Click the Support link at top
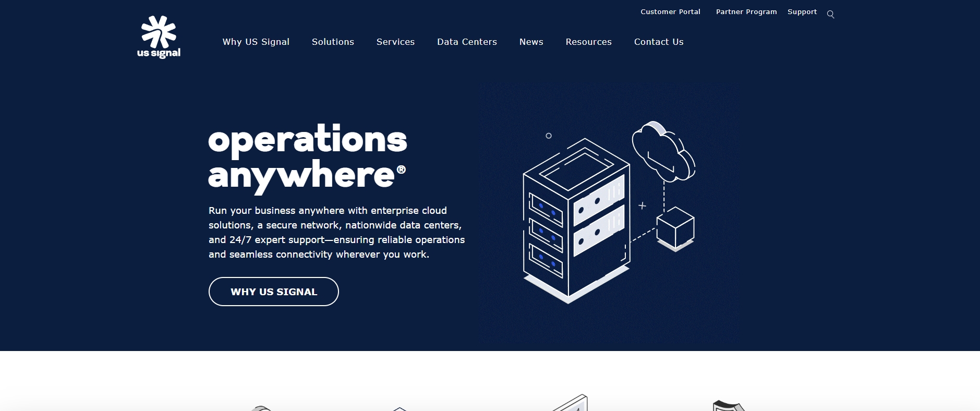This screenshot has width=980, height=411. [x=802, y=11]
